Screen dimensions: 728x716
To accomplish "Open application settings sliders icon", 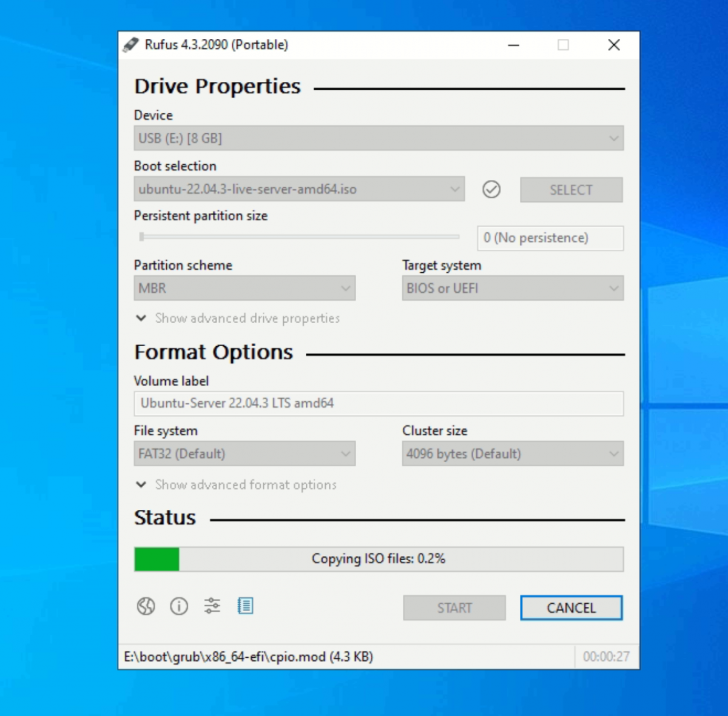I will (x=212, y=606).
